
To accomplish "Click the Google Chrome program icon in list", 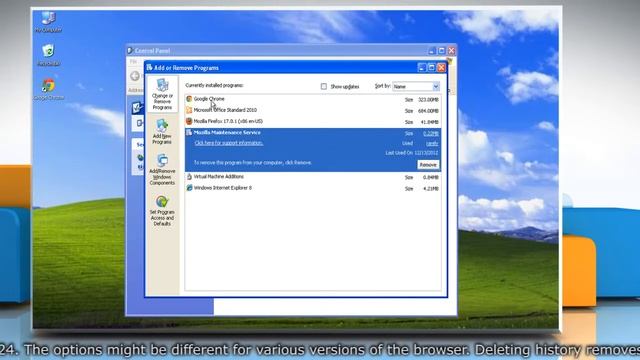I will tap(189, 99).
